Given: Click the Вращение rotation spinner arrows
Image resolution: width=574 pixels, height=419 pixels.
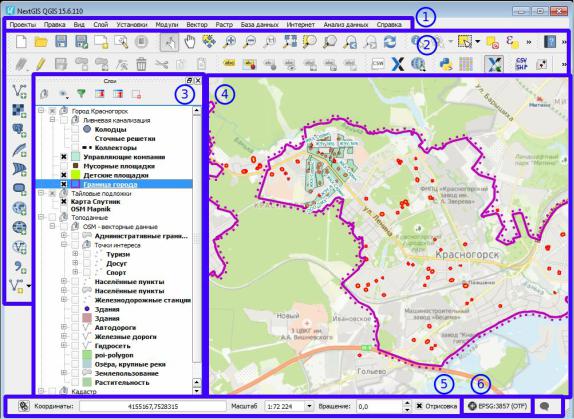Looking at the screenshot, I should pos(407,406).
